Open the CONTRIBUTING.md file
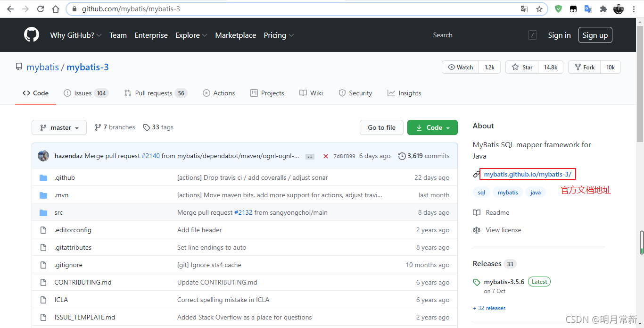The width and height of the screenshot is (644, 328). (83, 283)
